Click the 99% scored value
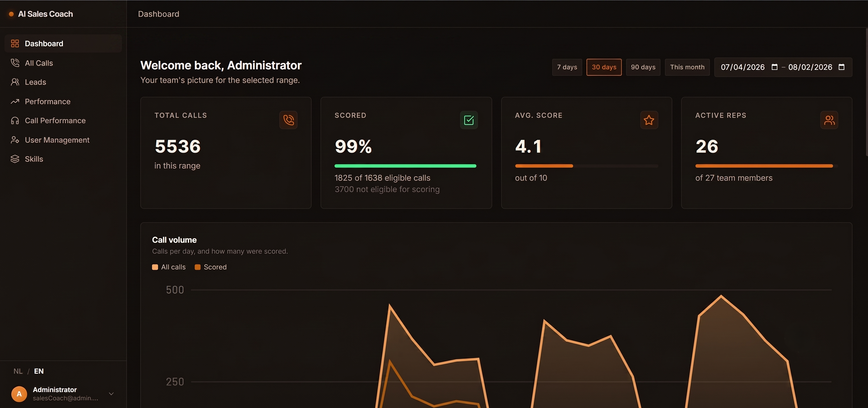The width and height of the screenshot is (868, 408). [x=353, y=146]
